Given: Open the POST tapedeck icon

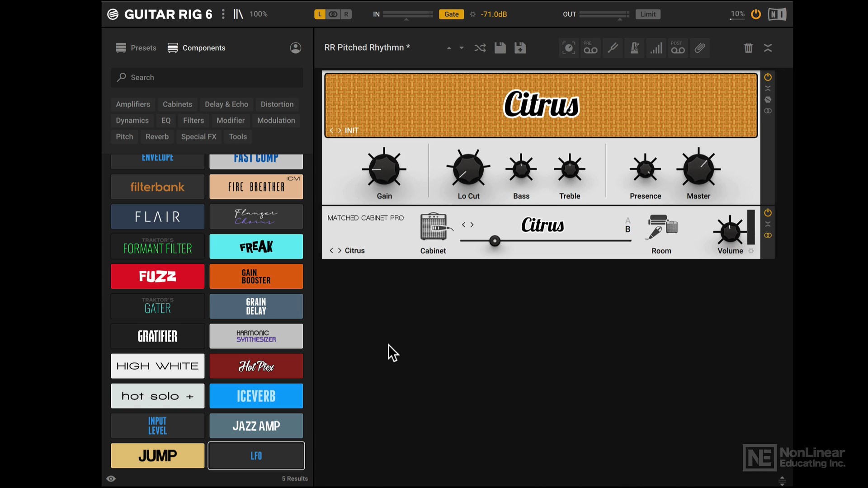Looking at the screenshot, I should (678, 48).
